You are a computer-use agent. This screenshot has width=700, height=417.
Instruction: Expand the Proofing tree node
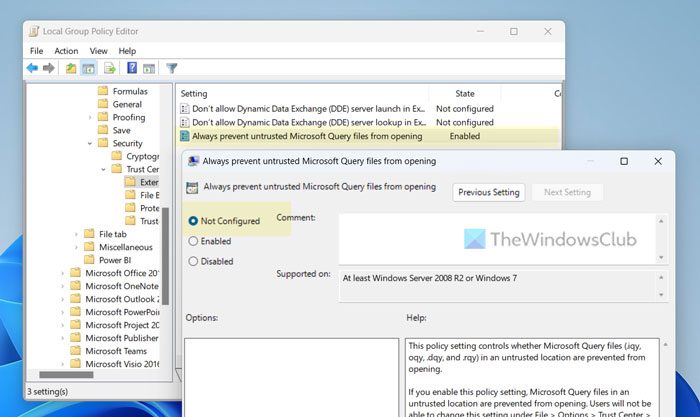coord(90,117)
